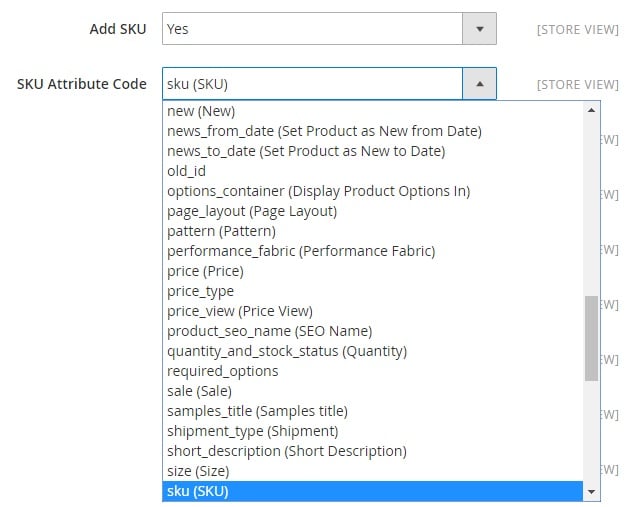Choose price_view (Price View)
629x507 pixels.
point(373,311)
